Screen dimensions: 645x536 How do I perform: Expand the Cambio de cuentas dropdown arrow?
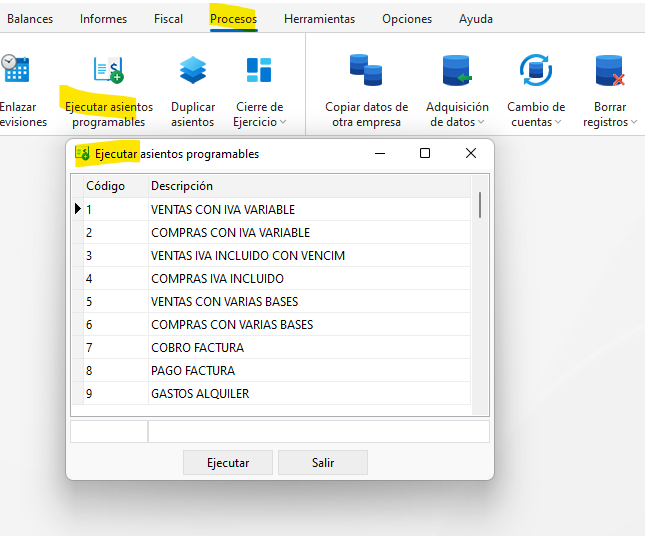[558, 122]
